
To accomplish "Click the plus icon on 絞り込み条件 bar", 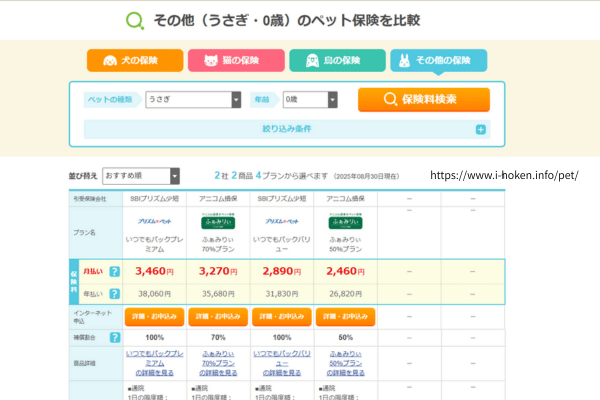I will pos(480,129).
